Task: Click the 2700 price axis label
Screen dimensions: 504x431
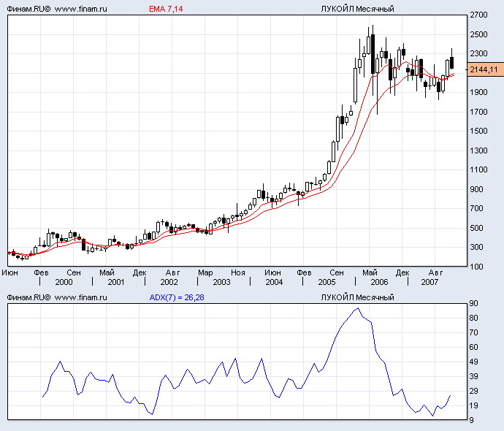Action: [478, 15]
